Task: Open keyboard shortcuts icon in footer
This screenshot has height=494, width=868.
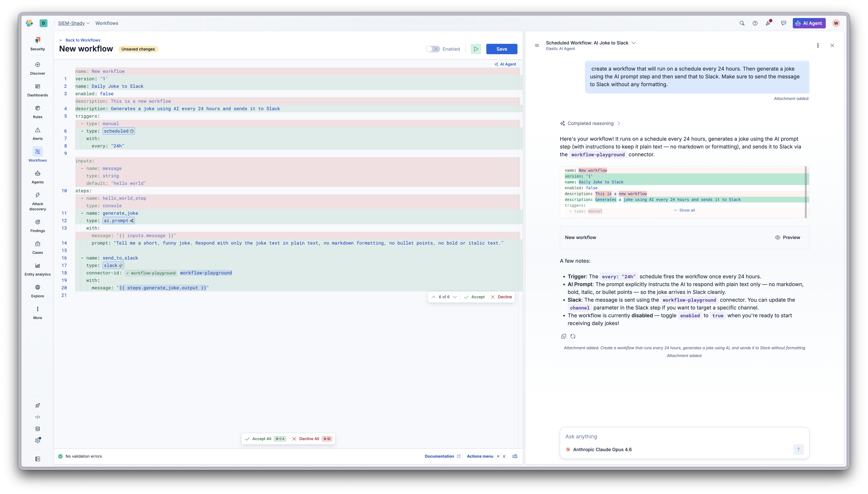Action: click(515, 456)
